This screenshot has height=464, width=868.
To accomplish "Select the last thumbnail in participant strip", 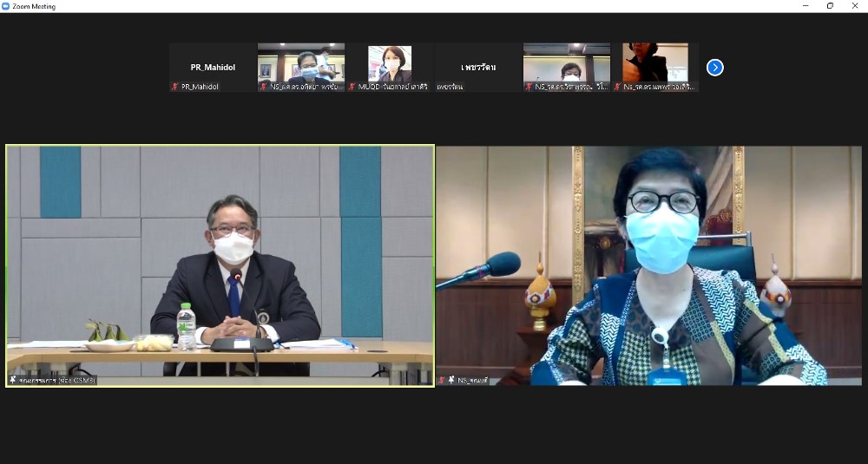I will [655, 63].
